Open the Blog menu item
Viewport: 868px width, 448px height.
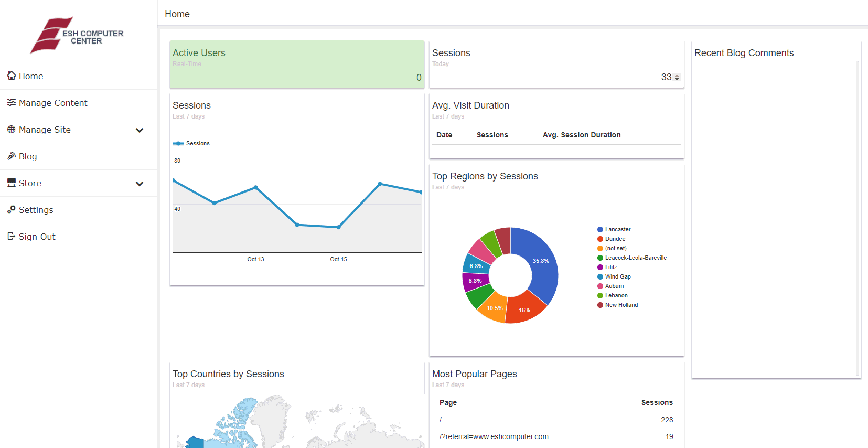click(x=28, y=156)
